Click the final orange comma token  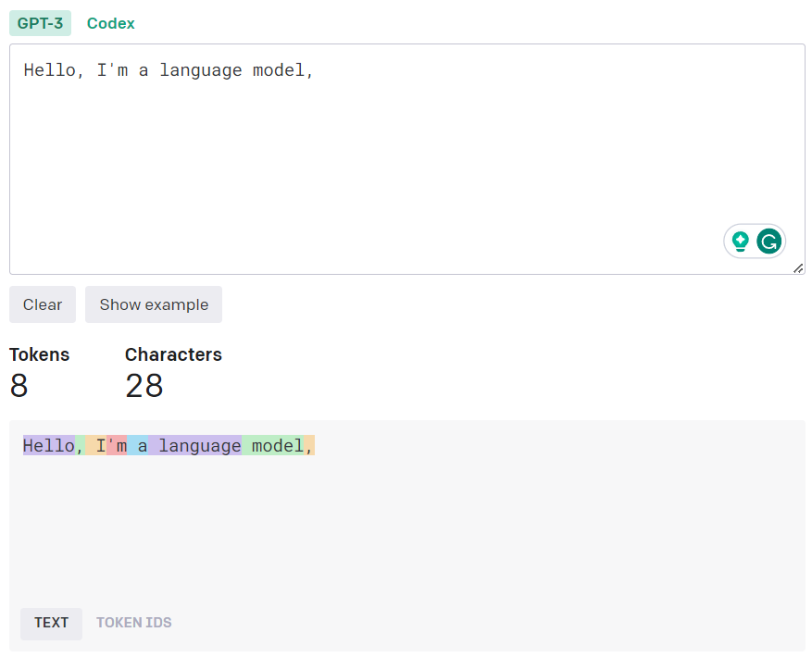coord(309,445)
